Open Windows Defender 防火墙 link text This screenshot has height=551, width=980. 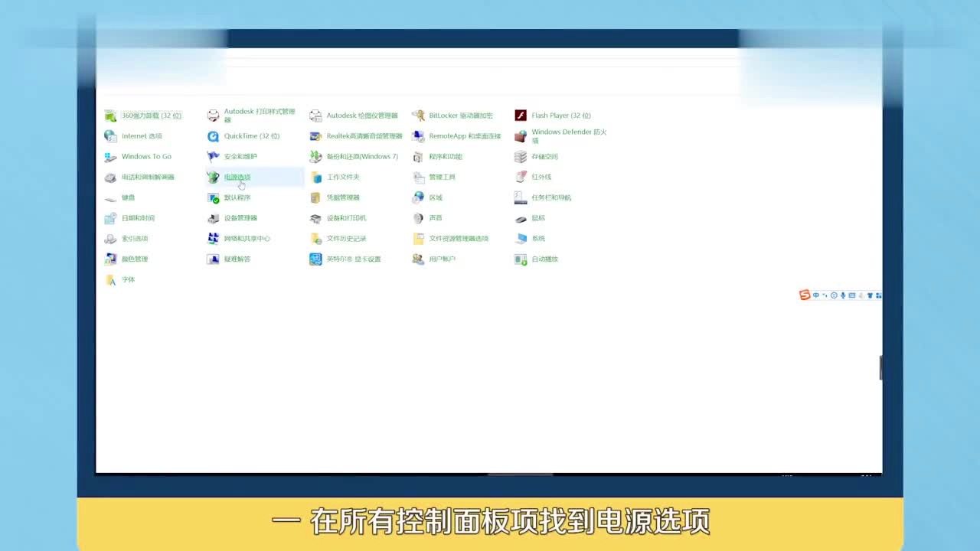pyautogui.click(x=569, y=136)
